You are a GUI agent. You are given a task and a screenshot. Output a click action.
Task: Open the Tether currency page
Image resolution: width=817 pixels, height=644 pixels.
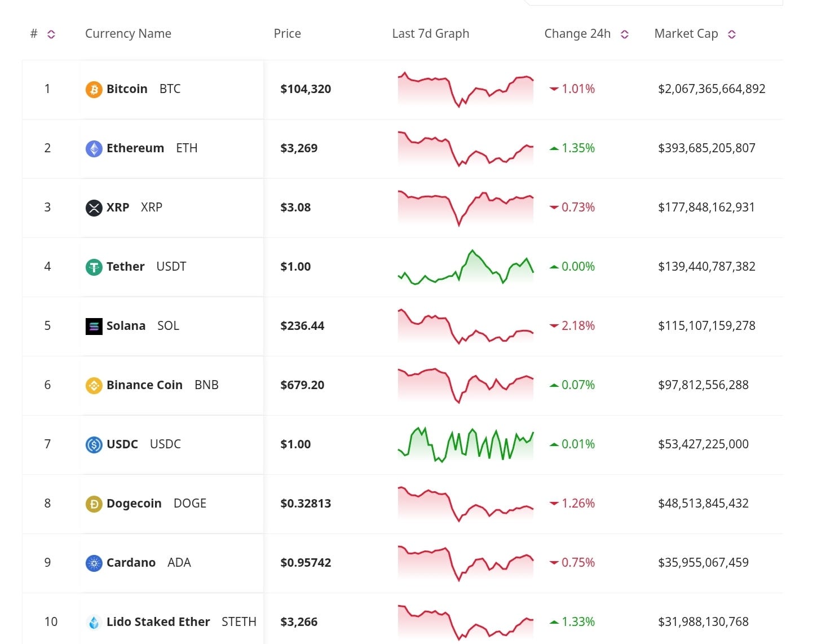point(126,267)
